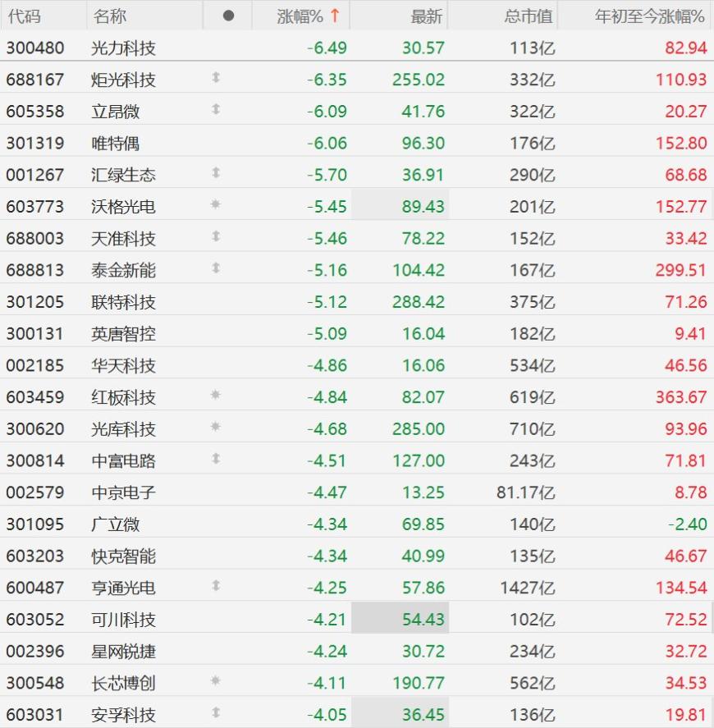Click latest price 255.02 of 炬光科技
Viewport: 714px width, 728px height.
pyautogui.click(x=419, y=80)
